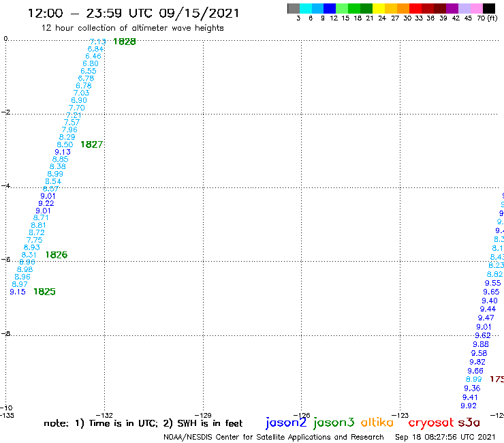
Task: Select the yellow swatch in the wave-height legend
Action: click(x=378, y=8)
